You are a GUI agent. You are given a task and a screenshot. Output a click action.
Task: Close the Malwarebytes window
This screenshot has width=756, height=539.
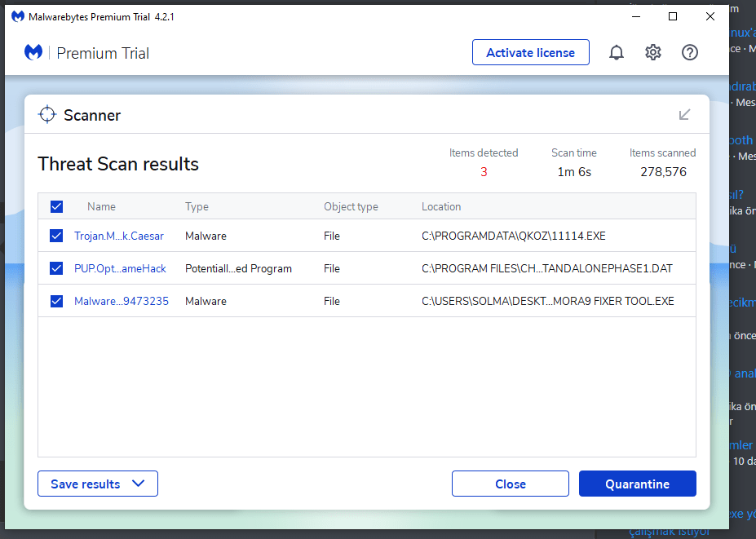(710, 16)
